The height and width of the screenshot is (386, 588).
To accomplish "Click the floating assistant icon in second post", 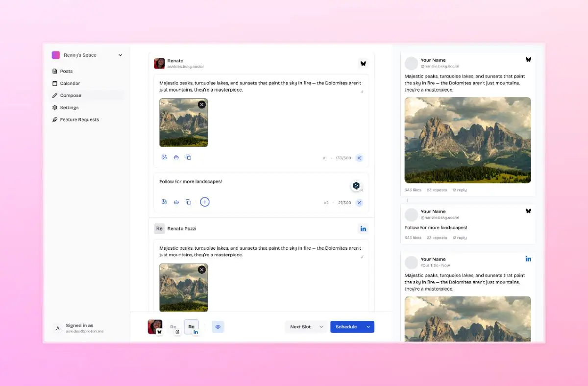I will coord(356,186).
